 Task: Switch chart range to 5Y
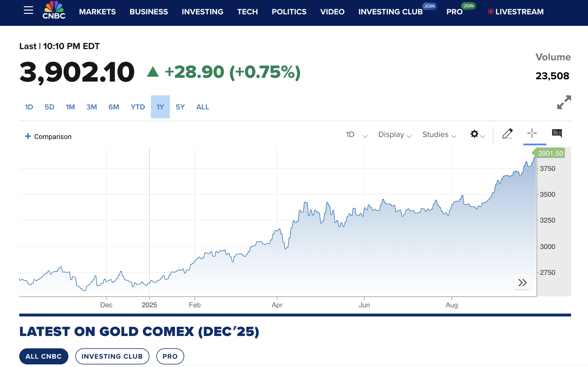tap(180, 107)
